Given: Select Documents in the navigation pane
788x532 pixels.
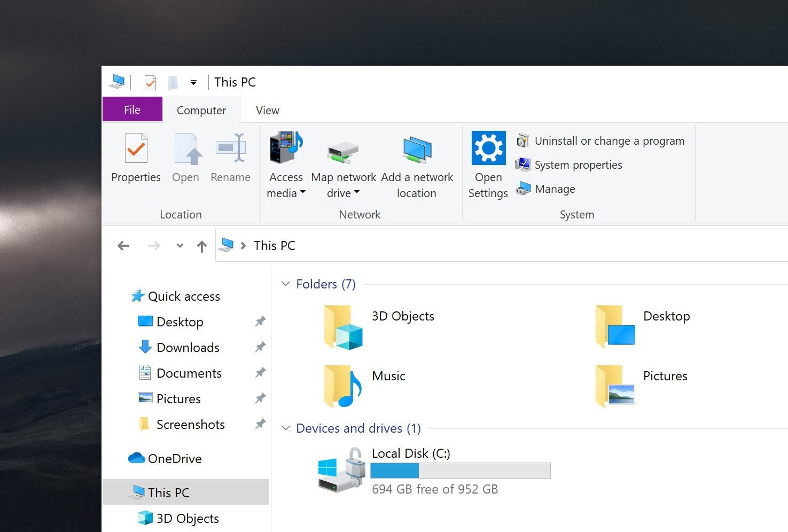Looking at the screenshot, I should point(189,373).
